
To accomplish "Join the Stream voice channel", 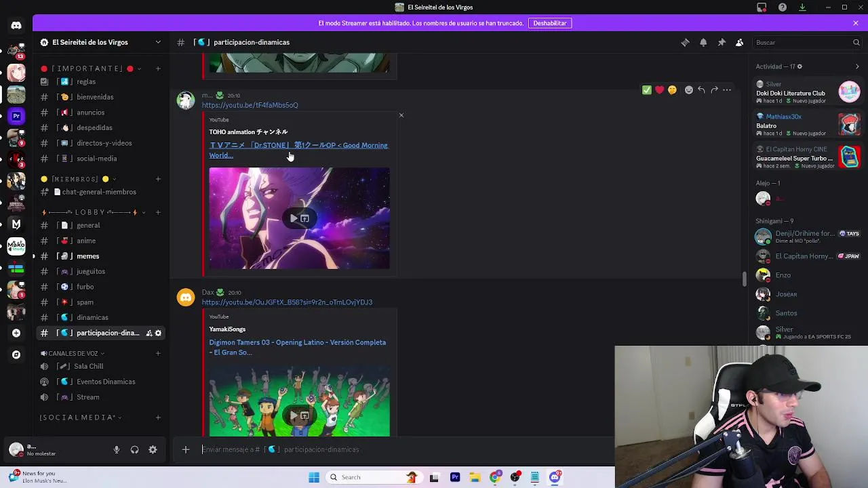I will [100, 397].
